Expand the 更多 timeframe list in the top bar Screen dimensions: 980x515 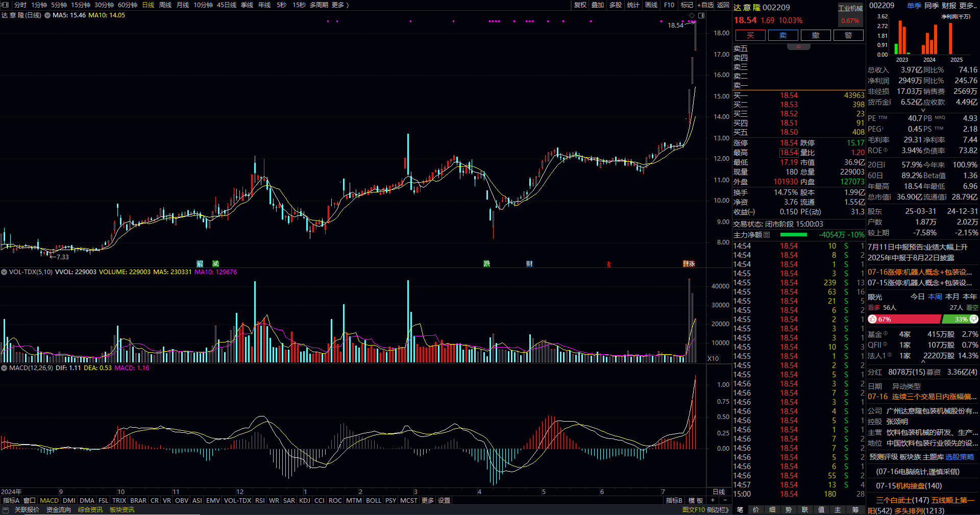click(340, 5)
